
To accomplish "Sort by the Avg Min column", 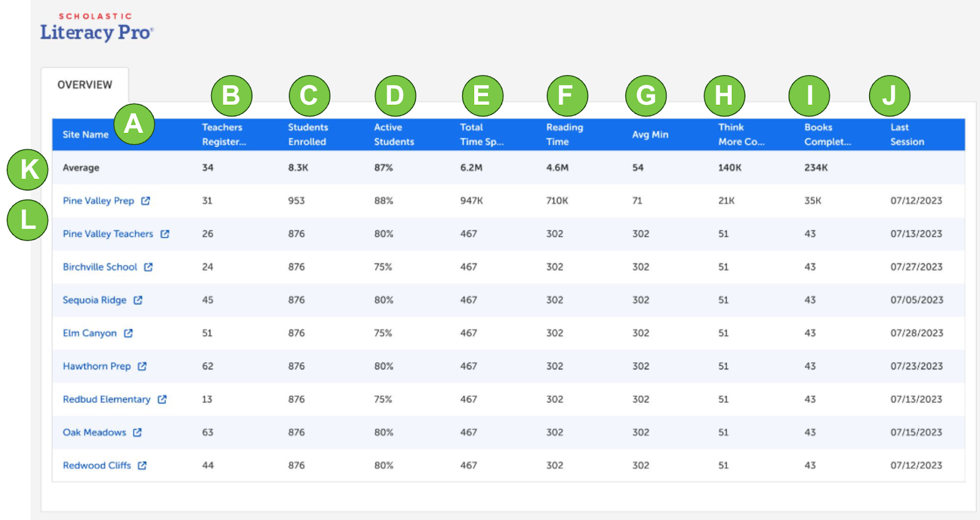I will coord(650,135).
